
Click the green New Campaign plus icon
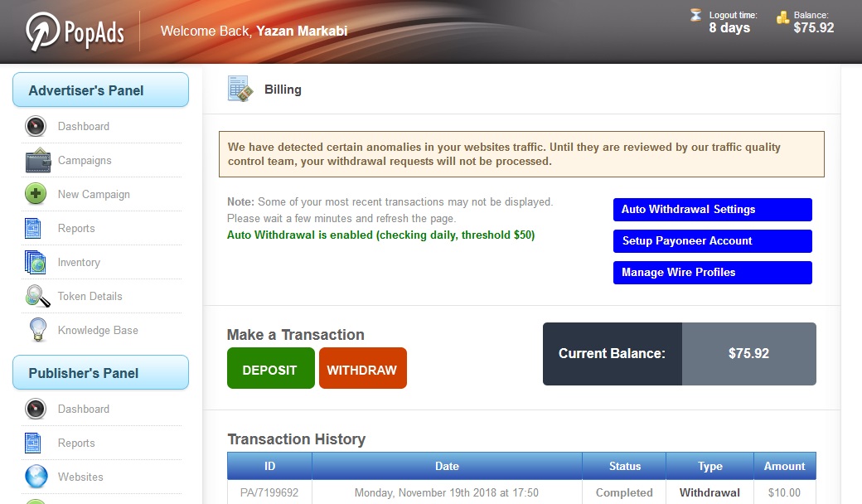[x=36, y=194]
